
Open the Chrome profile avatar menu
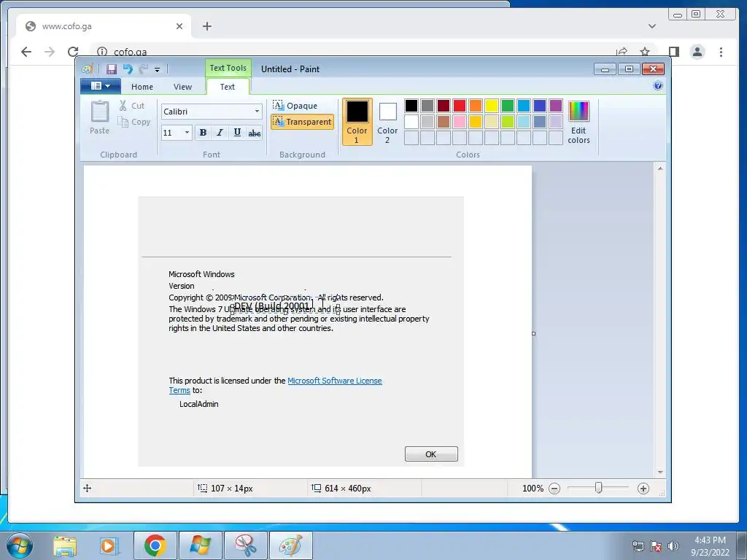click(697, 52)
